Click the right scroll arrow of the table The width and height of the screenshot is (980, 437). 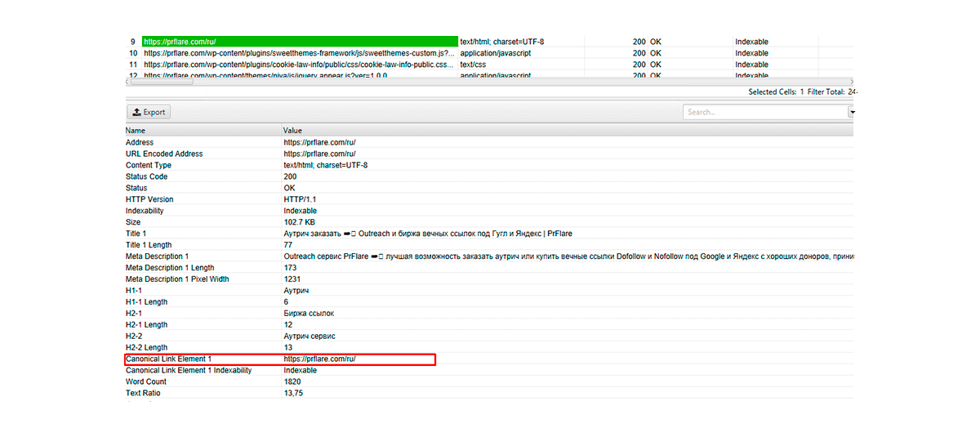click(x=851, y=82)
